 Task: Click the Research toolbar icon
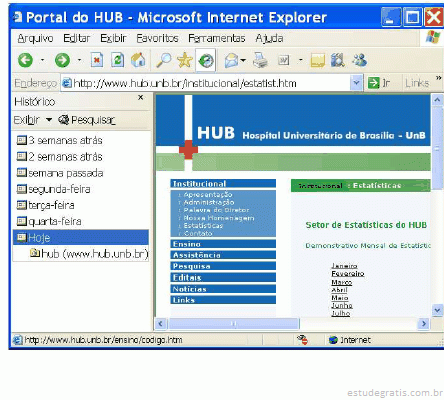[x=337, y=60]
